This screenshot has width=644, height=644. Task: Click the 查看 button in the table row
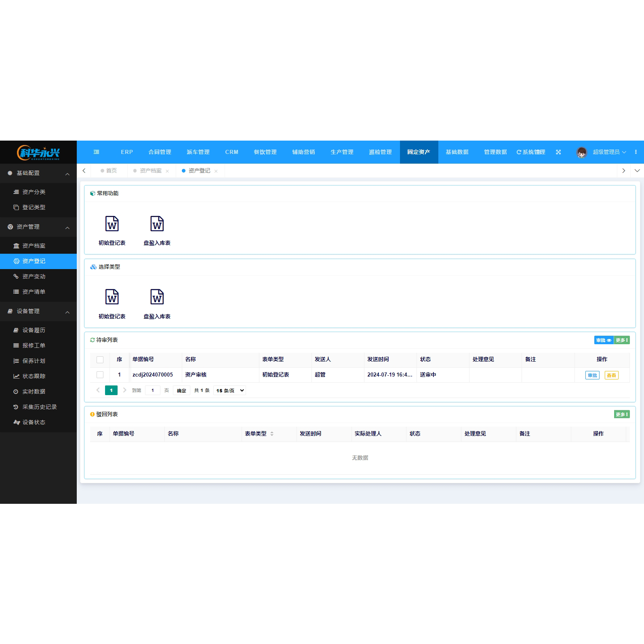point(611,375)
